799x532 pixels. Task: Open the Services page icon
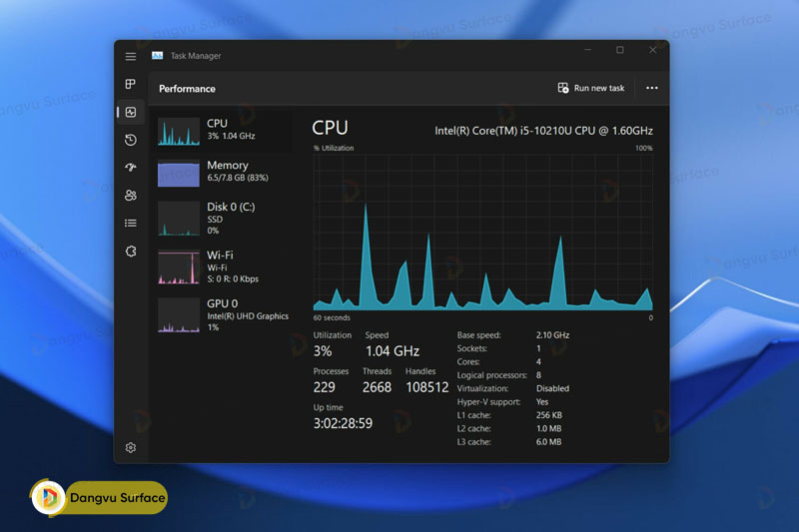131,251
